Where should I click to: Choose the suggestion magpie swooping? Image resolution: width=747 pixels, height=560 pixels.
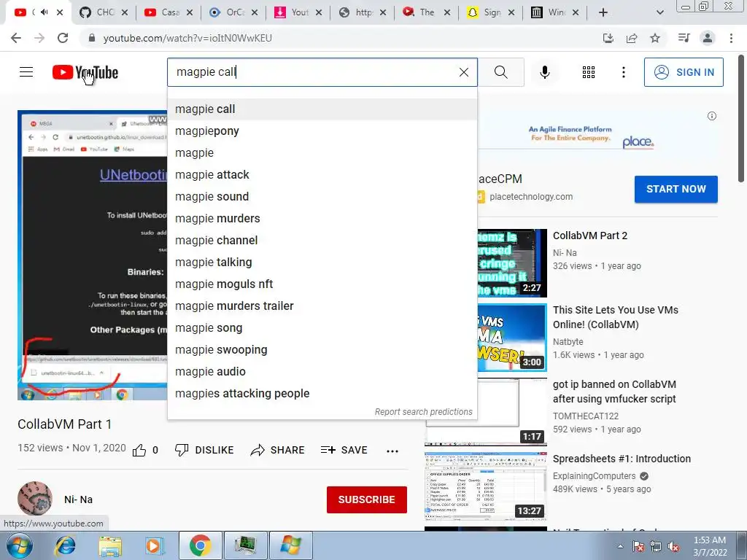[322, 349]
